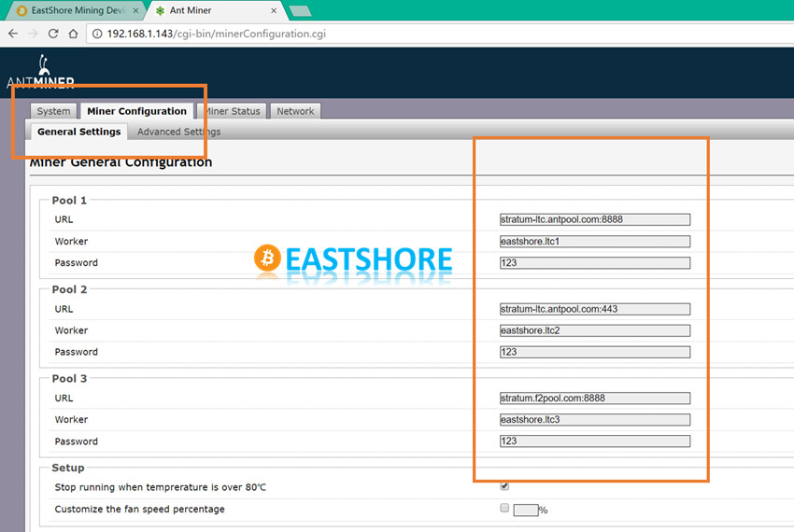This screenshot has height=532, width=794.
Task: Click the site info icon in address bar
Action: (x=96, y=34)
